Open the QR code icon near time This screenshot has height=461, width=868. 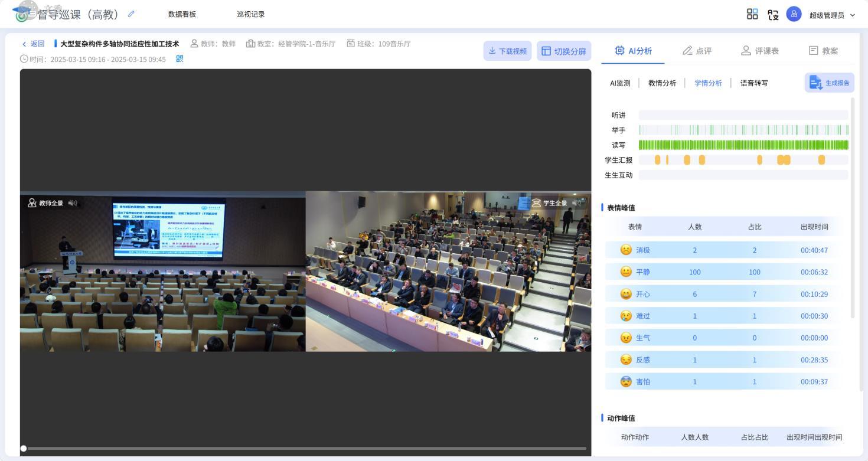180,59
